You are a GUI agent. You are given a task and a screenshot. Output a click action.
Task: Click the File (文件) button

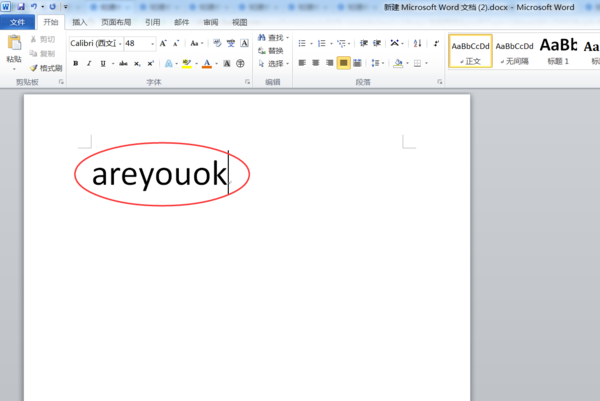(17, 21)
